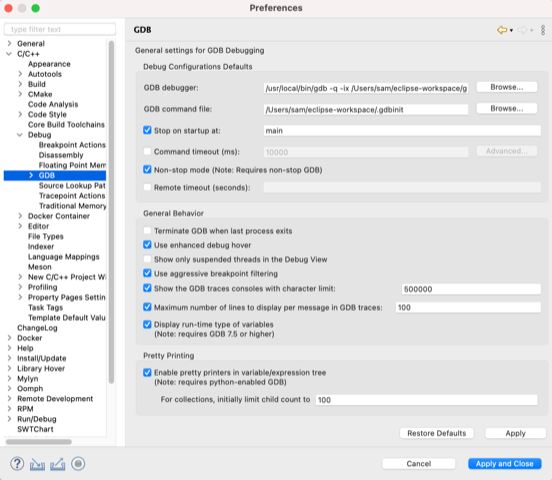Uncheck Enable pretty printers checkbox
The height and width of the screenshot is (480, 552).
(x=147, y=372)
